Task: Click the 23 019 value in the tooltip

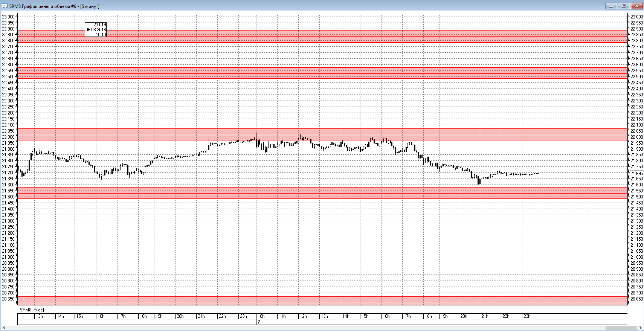Action: (x=100, y=25)
